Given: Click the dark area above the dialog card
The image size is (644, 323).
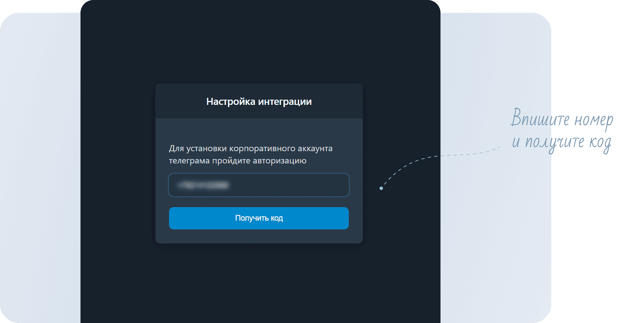Looking at the screenshot, I should [x=259, y=42].
